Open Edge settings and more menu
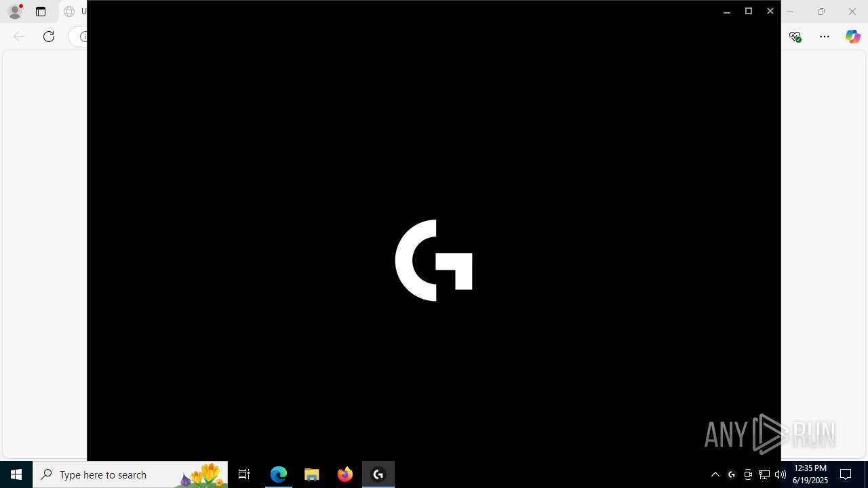This screenshot has height=488, width=868. coord(825,37)
